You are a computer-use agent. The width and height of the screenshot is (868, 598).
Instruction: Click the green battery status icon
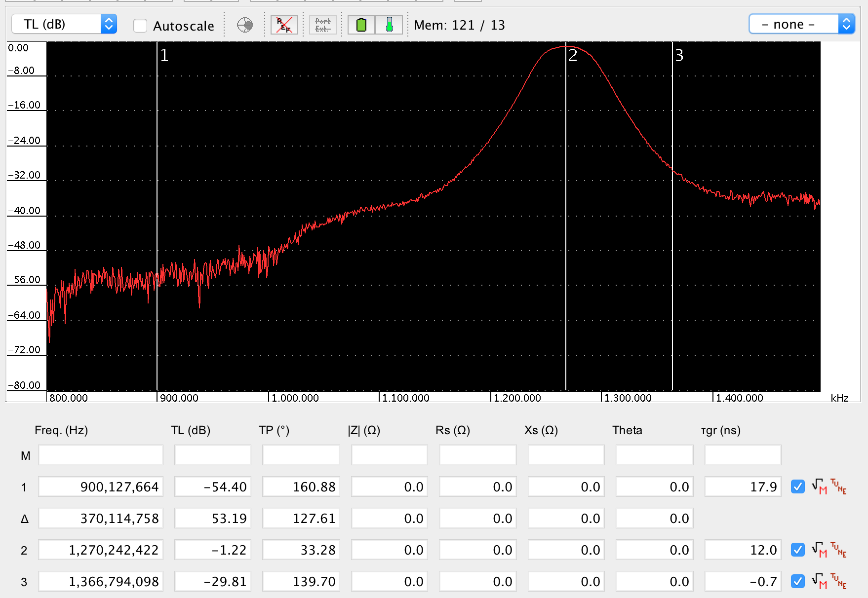point(361,25)
